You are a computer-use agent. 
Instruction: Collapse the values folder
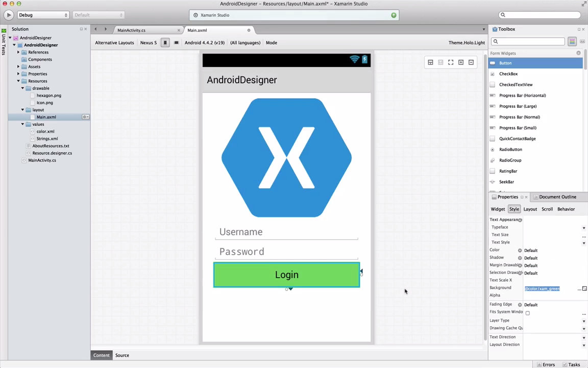22,124
